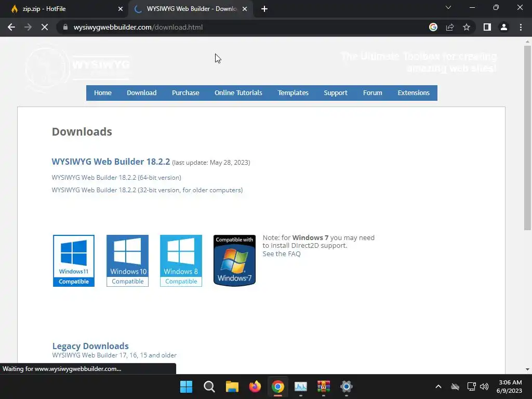This screenshot has width=532, height=399.
Task: Toggle the browser side panel
Action: pos(487,27)
